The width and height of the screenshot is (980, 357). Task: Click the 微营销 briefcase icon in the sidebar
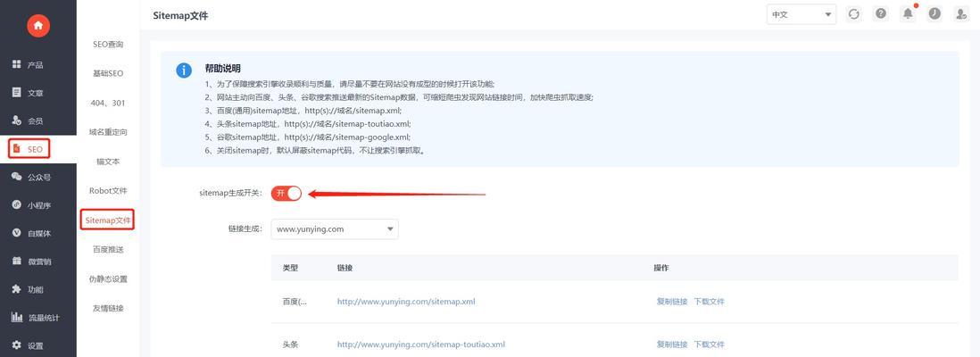click(17, 262)
